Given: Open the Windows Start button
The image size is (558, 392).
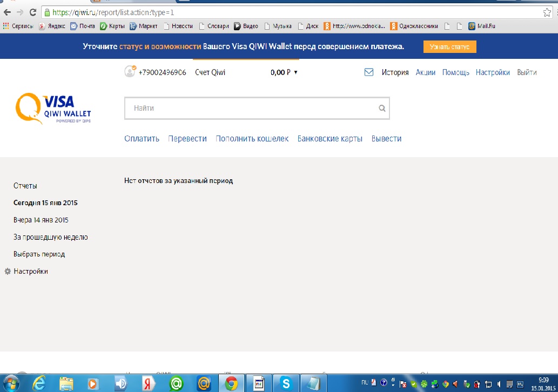Looking at the screenshot, I should (11, 383).
